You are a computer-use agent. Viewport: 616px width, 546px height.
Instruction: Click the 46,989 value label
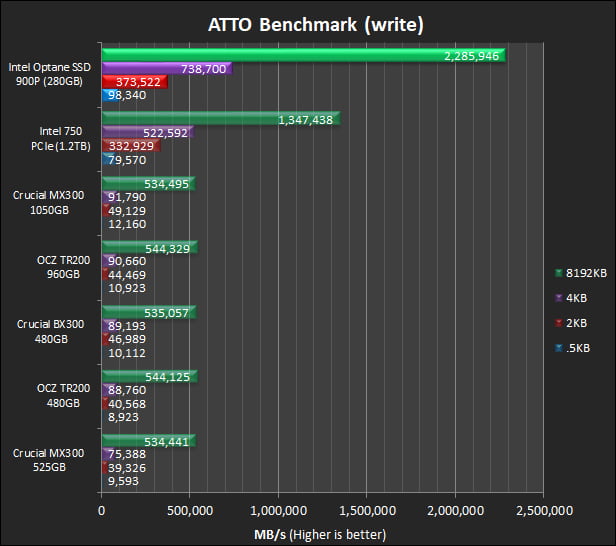click(127, 339)
